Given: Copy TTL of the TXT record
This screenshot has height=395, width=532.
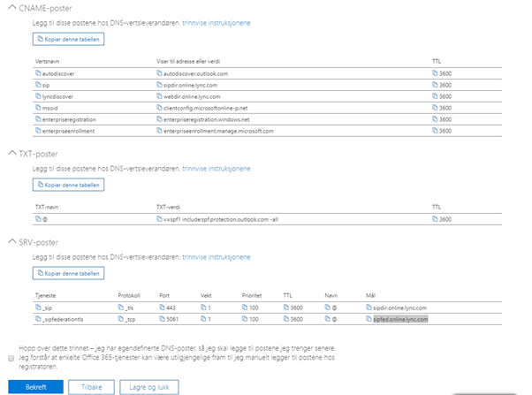Looking at the screenshot, I should [x=435, y=219].
